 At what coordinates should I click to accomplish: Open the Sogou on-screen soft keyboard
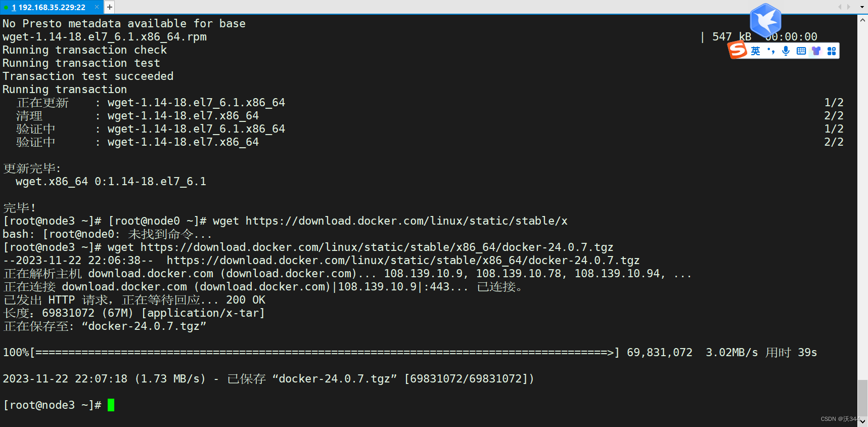click(x=801, y=50)
